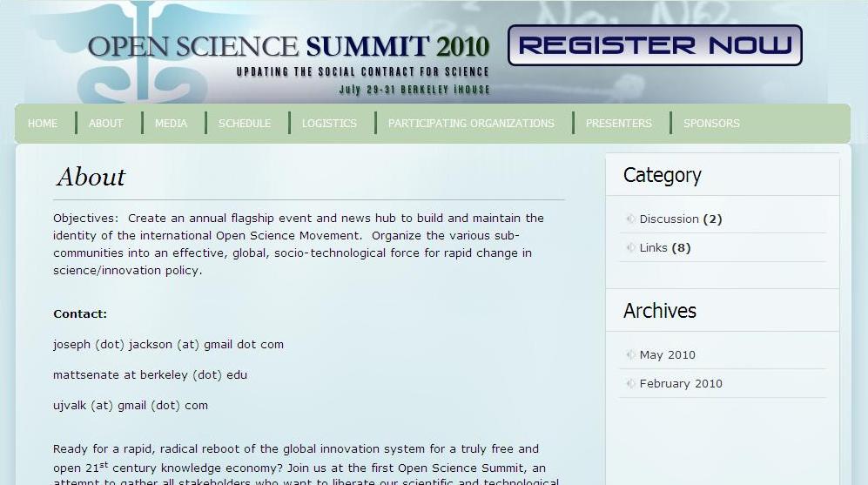Screen dimensions: 868x485
Task: Click the Objectives paragraph text
Action: [x=299, y=244]
